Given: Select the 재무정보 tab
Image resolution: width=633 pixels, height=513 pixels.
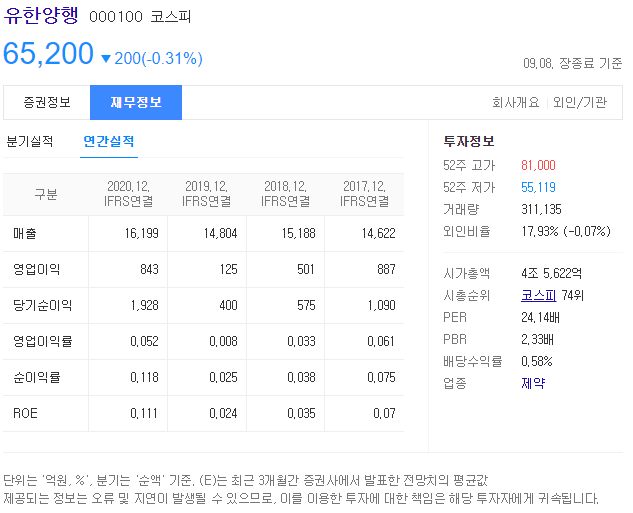Looking at the screenshot, I should pyautogui.click(x=136, y=103).
